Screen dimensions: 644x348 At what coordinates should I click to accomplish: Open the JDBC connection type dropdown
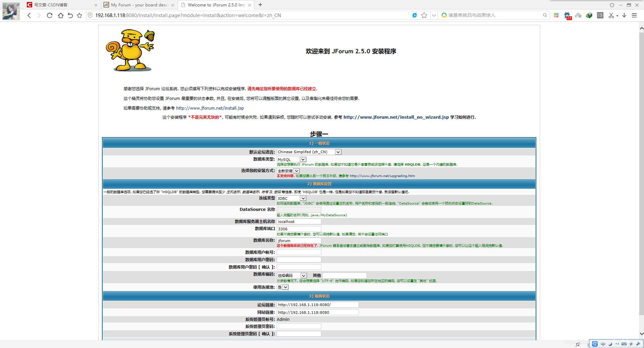pyautogui.click(x=291, y=198)
